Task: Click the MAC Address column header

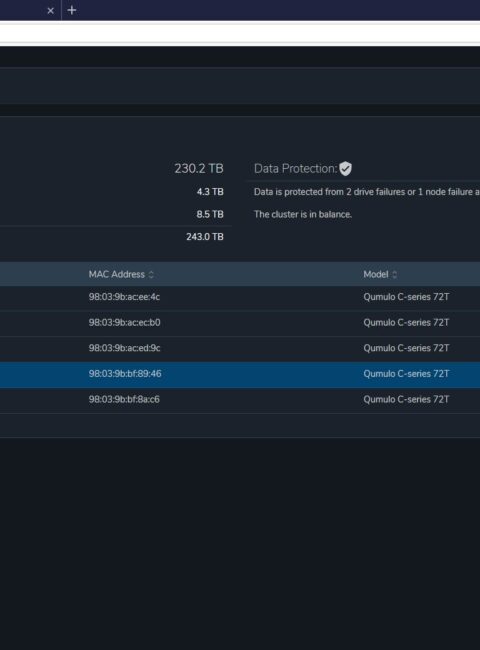Action: 116,274
